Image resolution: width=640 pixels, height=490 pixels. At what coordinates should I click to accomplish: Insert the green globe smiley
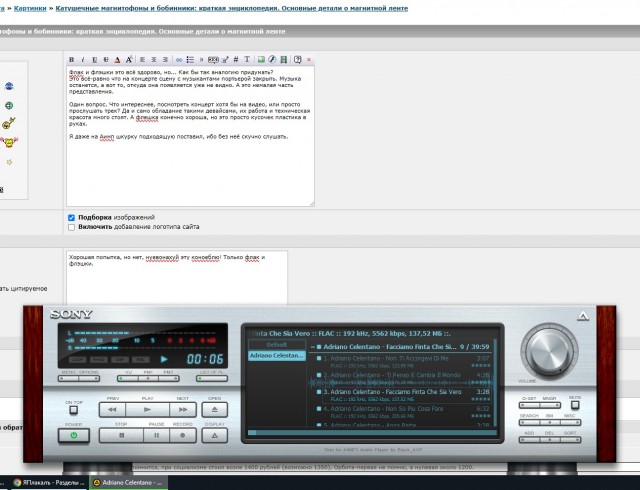click(9, 105)
